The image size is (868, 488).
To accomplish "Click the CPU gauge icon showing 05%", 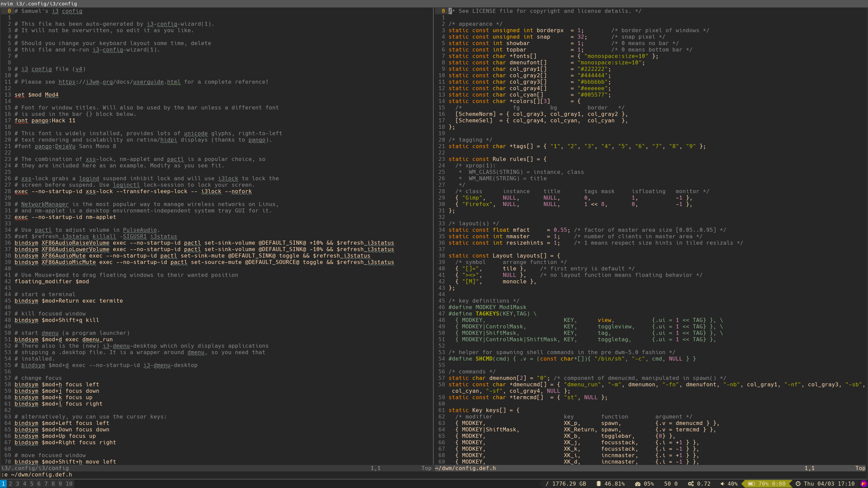I will 637,484.
